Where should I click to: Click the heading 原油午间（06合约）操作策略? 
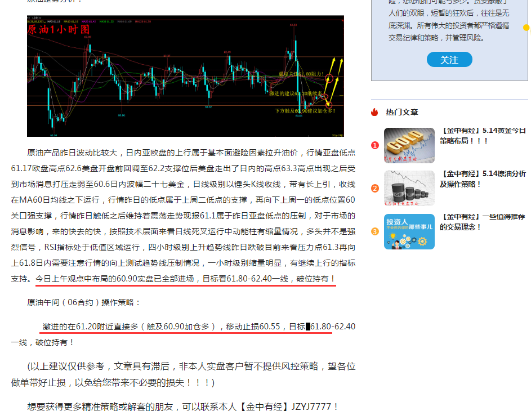pyautogui.click(x=84, y=302)
